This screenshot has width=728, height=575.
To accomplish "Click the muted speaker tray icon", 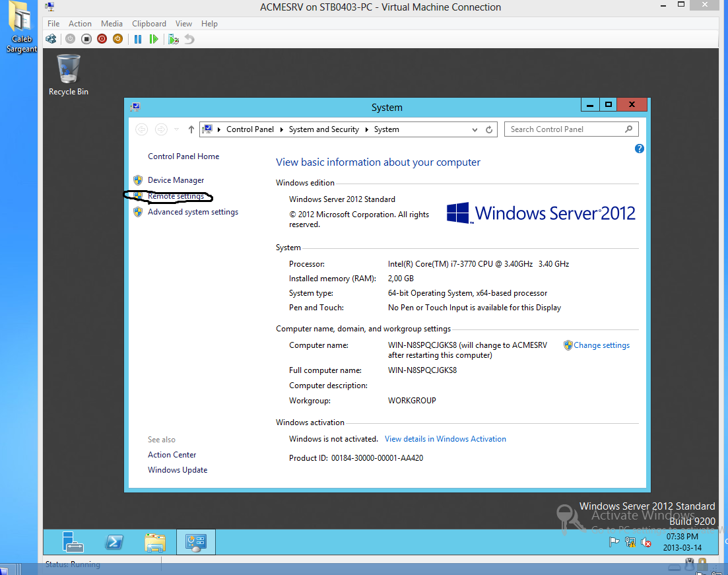I will coord(645,542).
